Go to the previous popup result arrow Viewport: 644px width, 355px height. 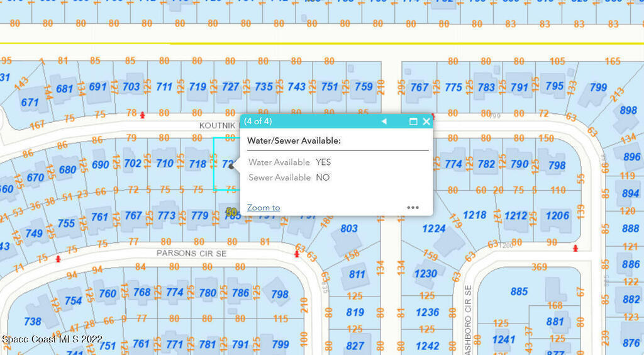(x=384, y=121)
